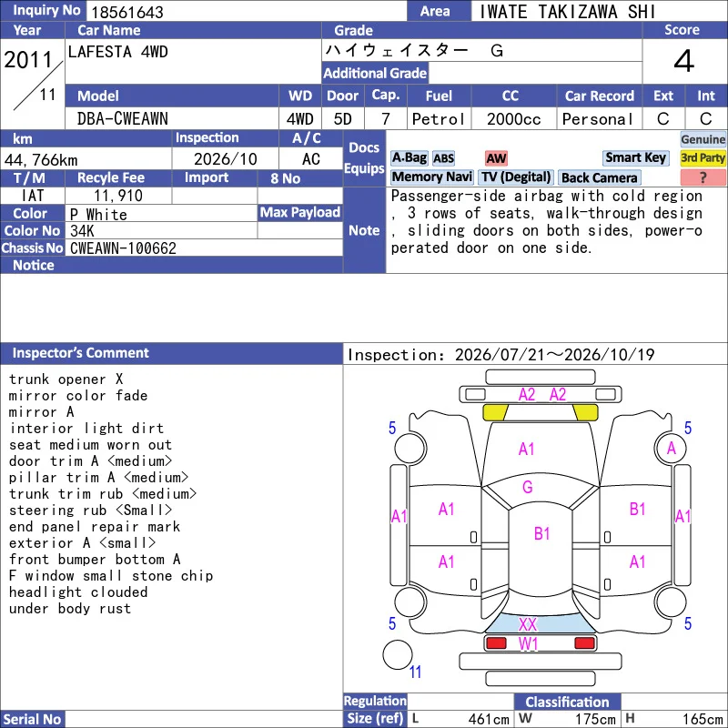Click the G mark on windshield
This screenshot has height=728, width=728.
(528, 487)
